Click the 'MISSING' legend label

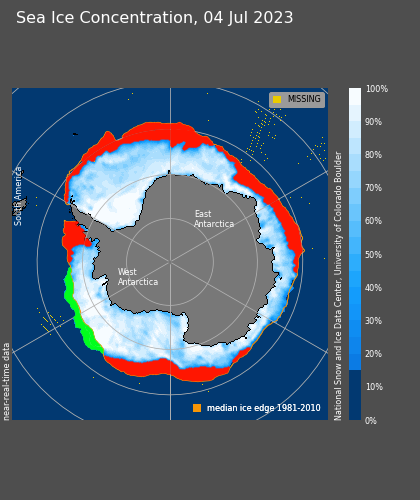click(x=304, y=99)
